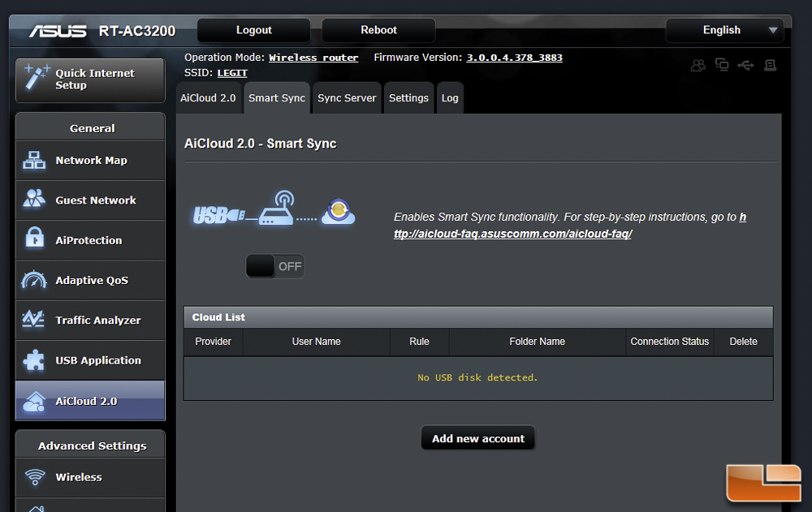
Task: Open the Wireless router operation mode link
Action: [313, 58]
